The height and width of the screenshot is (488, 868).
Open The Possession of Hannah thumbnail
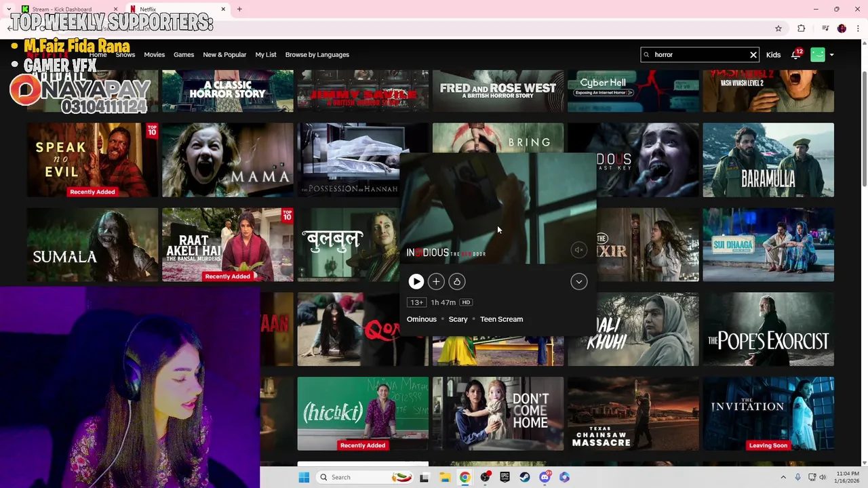click(x=348, y=160)
